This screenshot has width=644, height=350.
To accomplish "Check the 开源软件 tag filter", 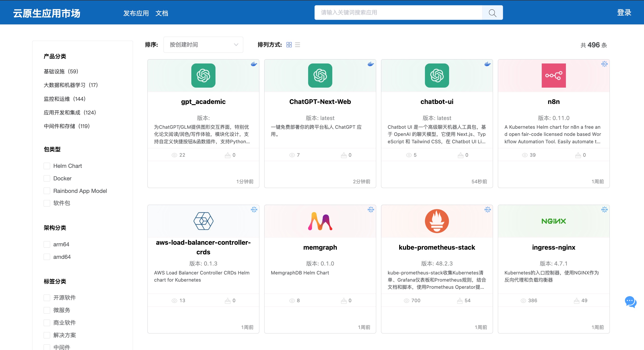I will tap(47, 297).
